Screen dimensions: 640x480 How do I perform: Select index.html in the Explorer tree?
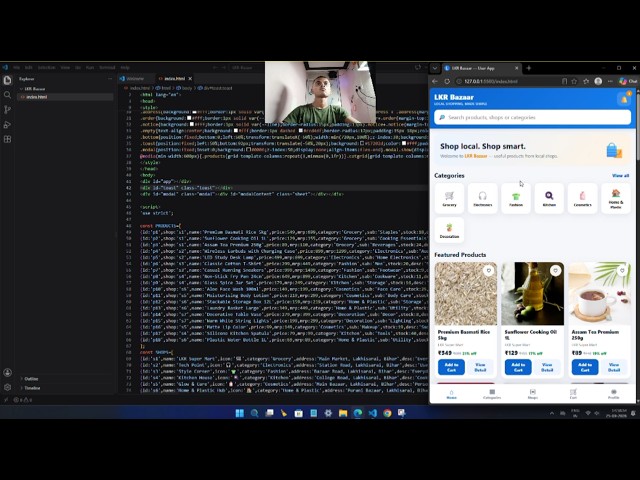coord(65,97)
